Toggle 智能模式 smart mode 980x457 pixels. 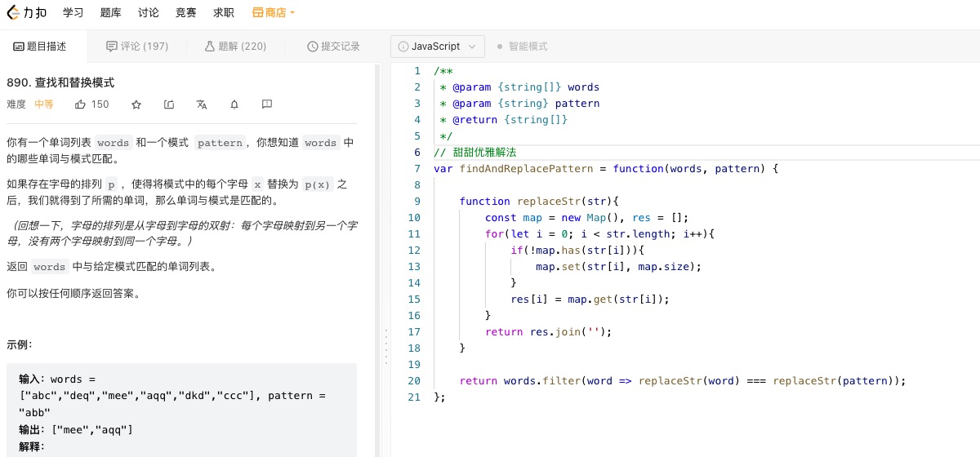(523, 47)
